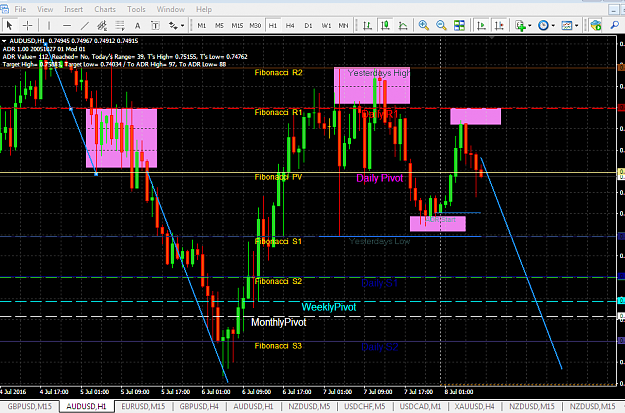The width and height of the screenshot is (625, 413).
Task: Click the triangle beside AUDUSD,H1 chart title
Action: [x=4, y=41]
